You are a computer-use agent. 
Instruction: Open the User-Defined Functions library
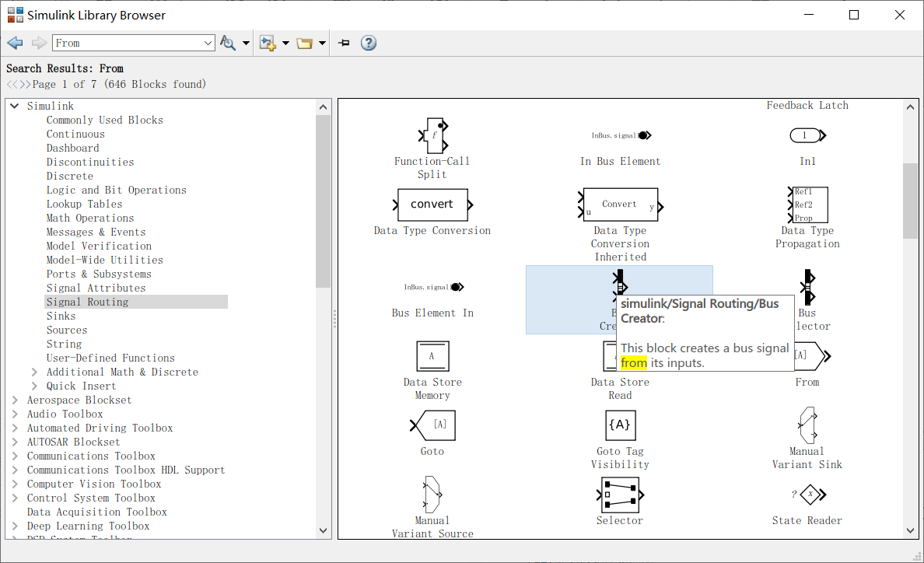[x=110, y=358]
